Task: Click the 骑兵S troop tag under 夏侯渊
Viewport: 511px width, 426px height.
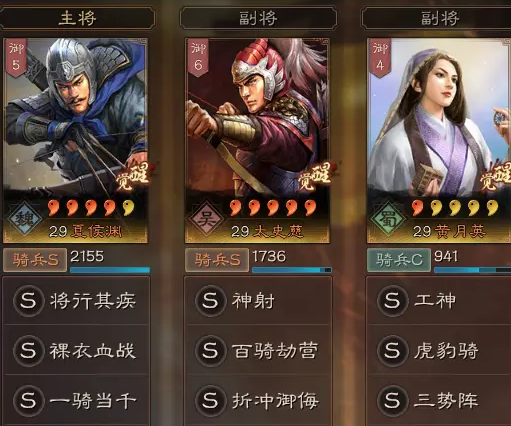Action: 35,260
